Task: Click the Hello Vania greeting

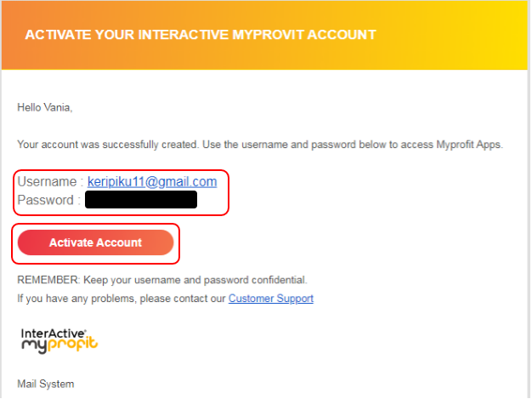Action: coord(46,107)
